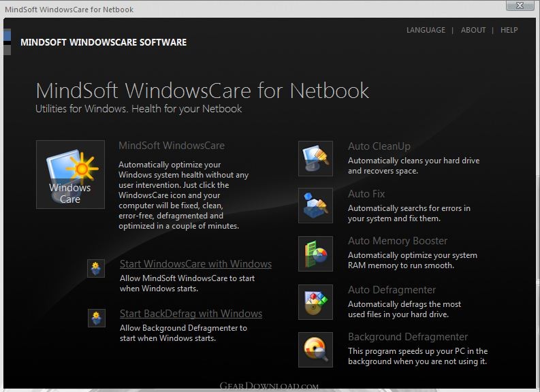Open the Background Defragmenter icon
The image size is (540, 392).
[315, 350]
